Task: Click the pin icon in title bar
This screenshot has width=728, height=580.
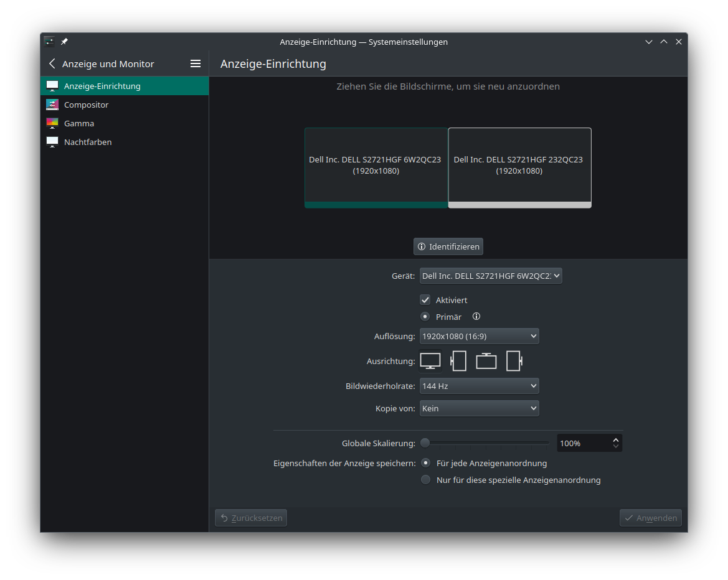Action: (x=65, y=42)
